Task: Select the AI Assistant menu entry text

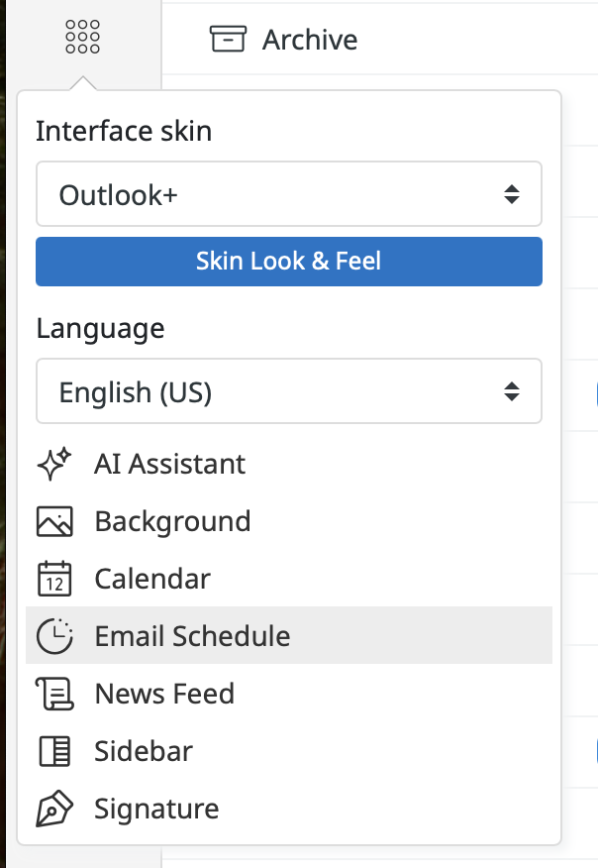Action: [x=170, y=464]
